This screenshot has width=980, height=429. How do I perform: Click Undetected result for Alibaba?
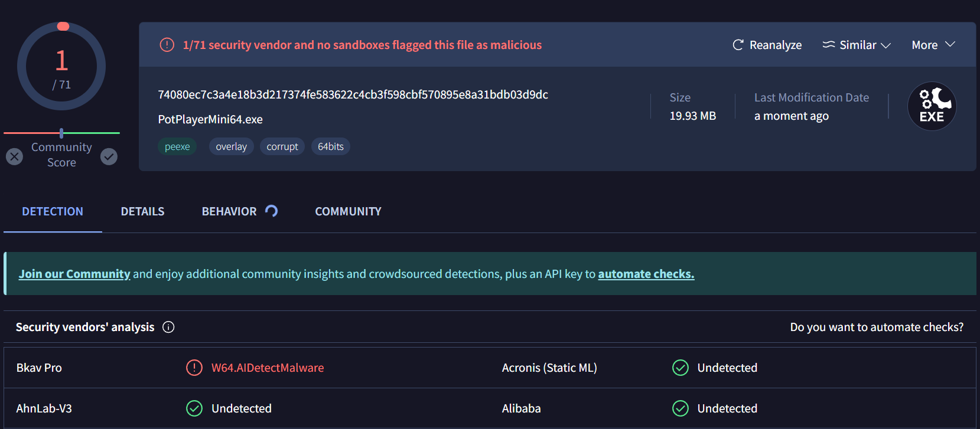tap(727, 408)
